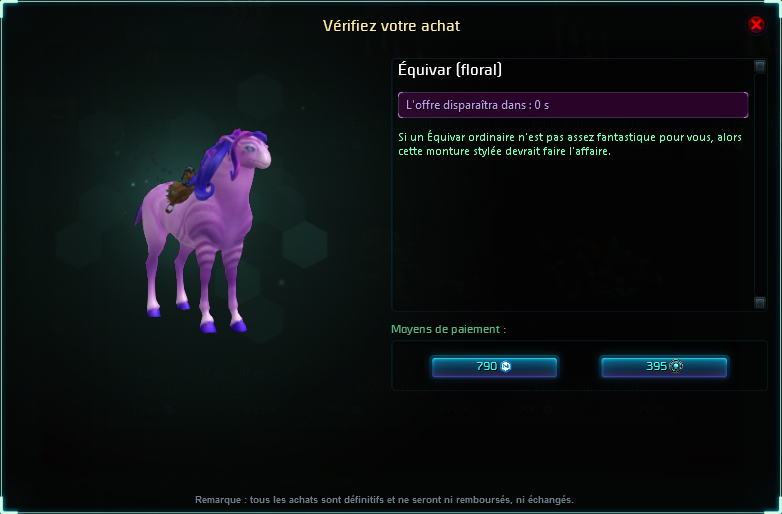
Task: Click the no-refund remark at bottom
Action: coord(384,500)
